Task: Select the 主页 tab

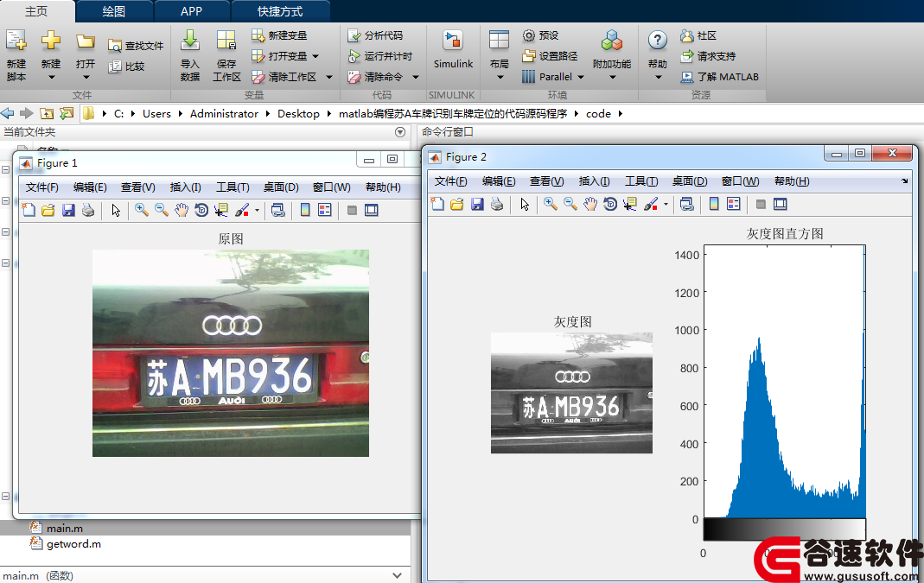Action: pos(36,11)
